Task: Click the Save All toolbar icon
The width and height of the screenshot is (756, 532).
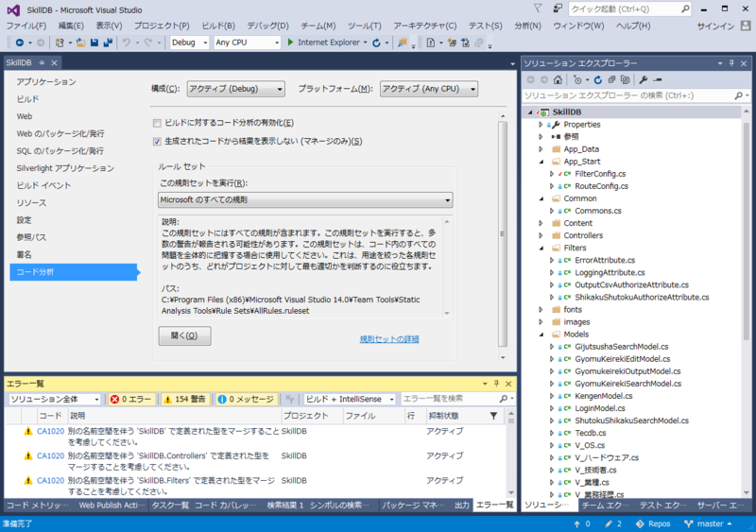Action: pyautogui.click(x=108, y=43)
